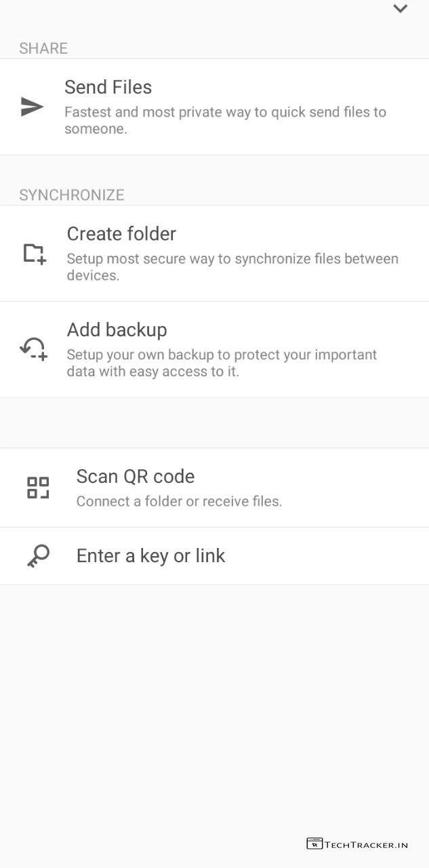Viewport: 429px width, 868px height.
Task: Tap the 'Setup your own backup' description
Action: tap(222, 363)
